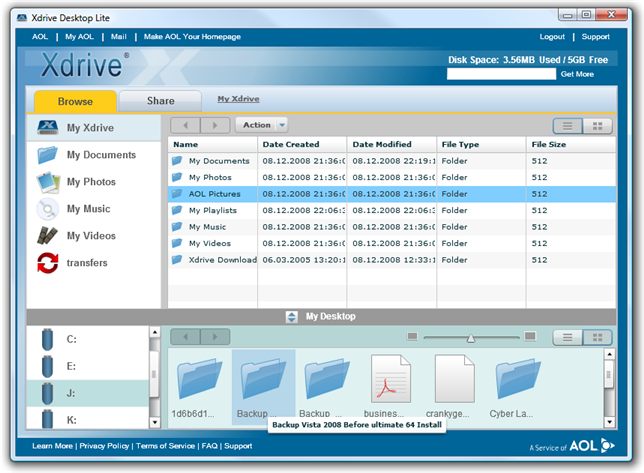
Task: Go back in Xdrive file browser
Action: tap(185, 125)
